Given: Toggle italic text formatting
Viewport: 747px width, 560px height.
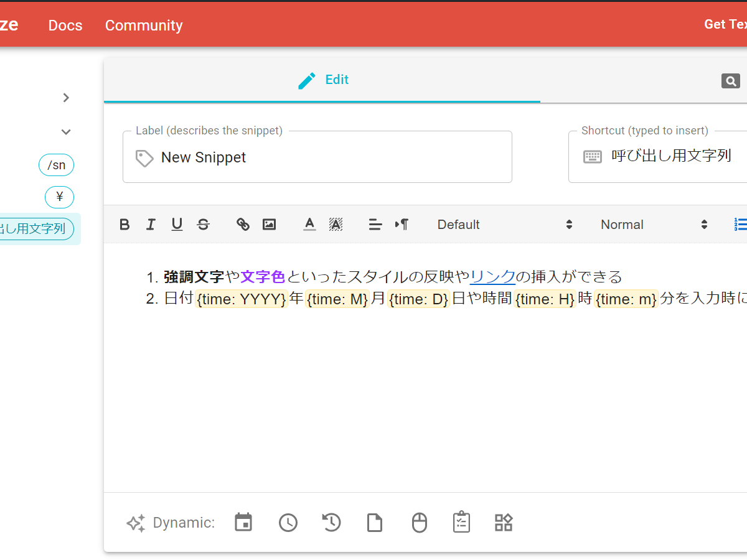Looking at the screenshot, I should 151,225.
